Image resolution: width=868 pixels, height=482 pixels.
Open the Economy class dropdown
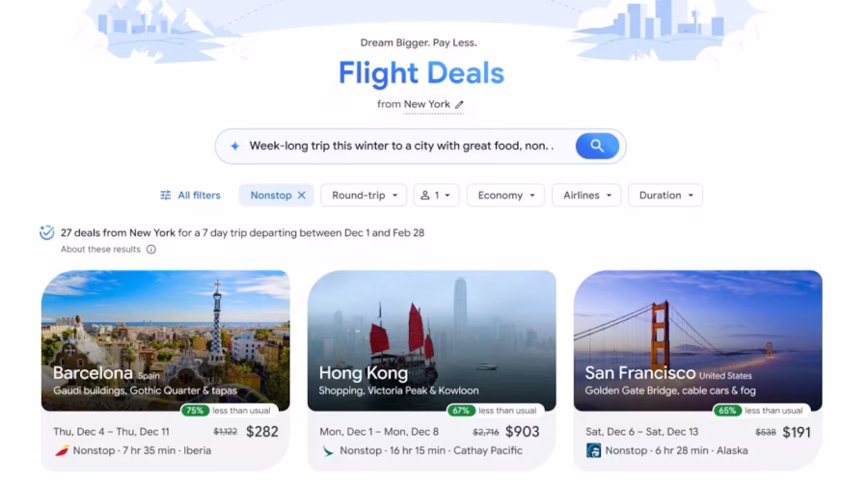[x=505, y=196]
